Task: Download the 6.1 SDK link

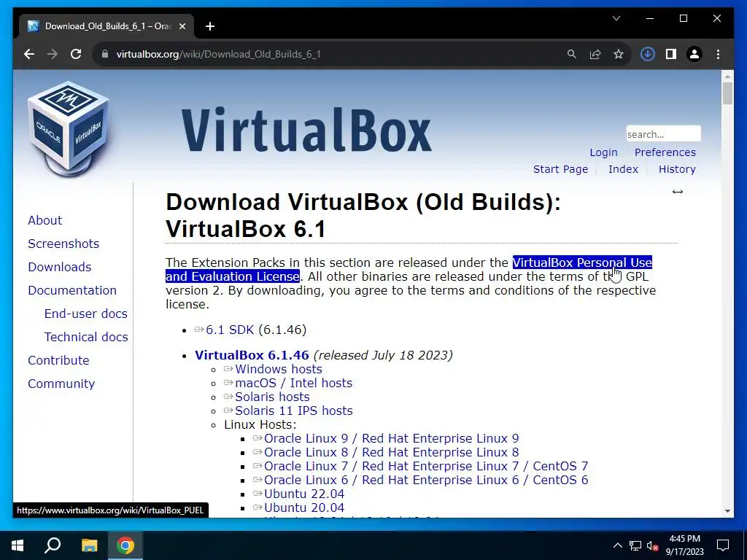Action: click(x=230, y=330)
